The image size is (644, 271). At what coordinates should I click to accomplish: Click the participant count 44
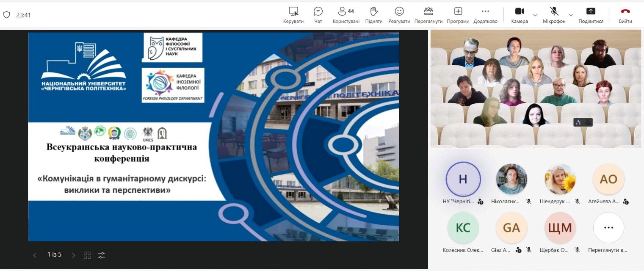[351, 11]
